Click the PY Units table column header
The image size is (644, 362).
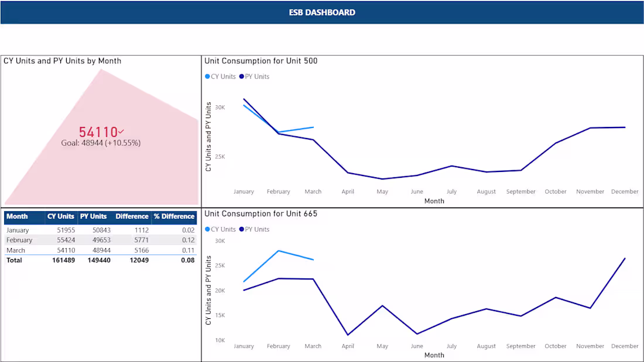[93, 216]
